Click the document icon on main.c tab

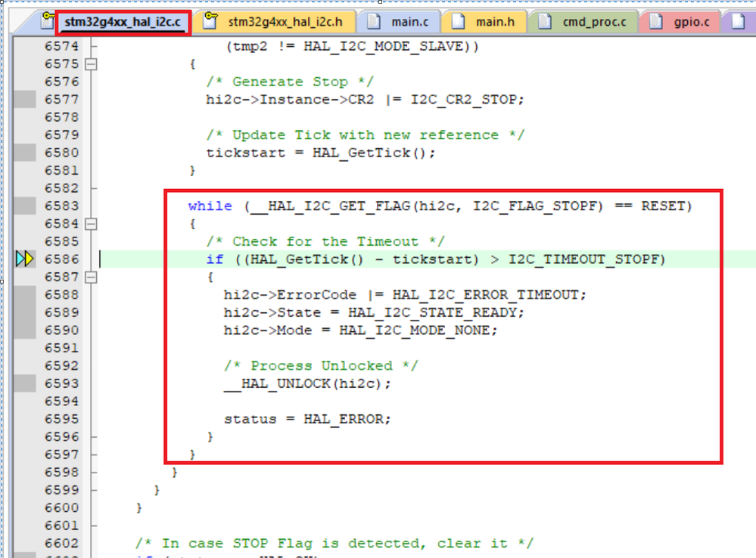pos(374,21)
